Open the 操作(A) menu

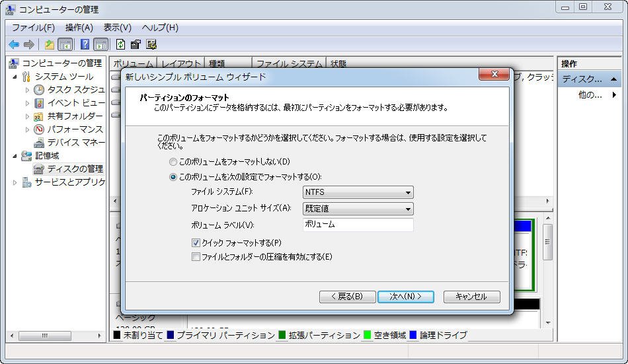[79, 28]
